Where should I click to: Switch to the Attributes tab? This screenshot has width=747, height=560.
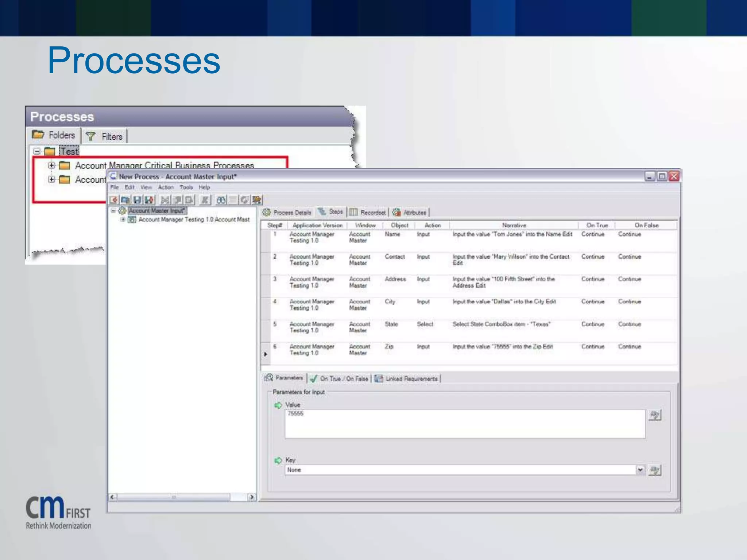(409, 213)
